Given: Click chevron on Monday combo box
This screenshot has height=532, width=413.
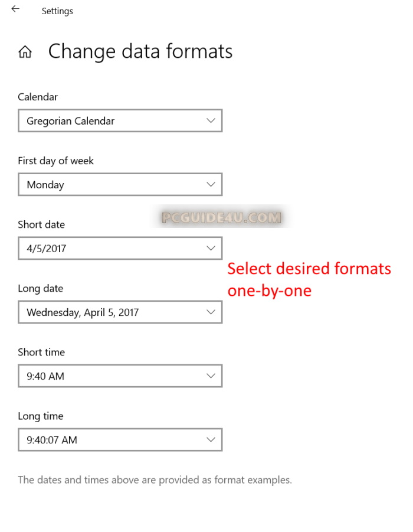Looking at the screenshot, I should [211, 184].
